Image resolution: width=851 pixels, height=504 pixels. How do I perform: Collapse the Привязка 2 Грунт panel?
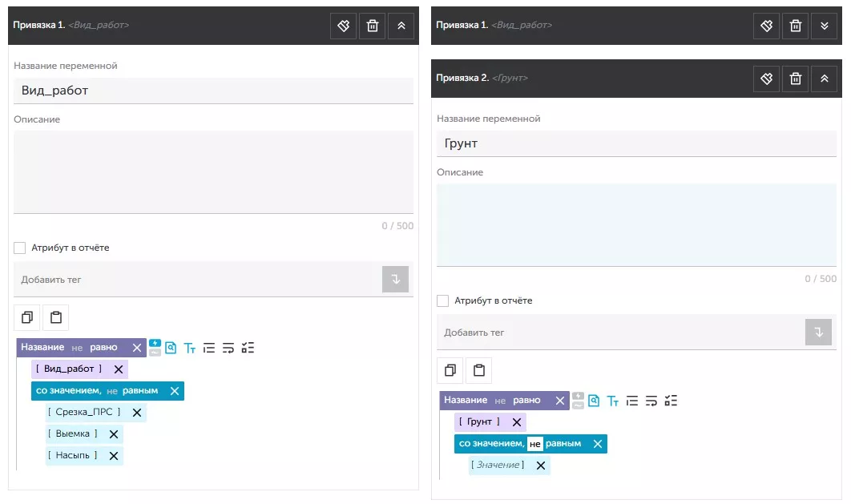pos(824,79)
